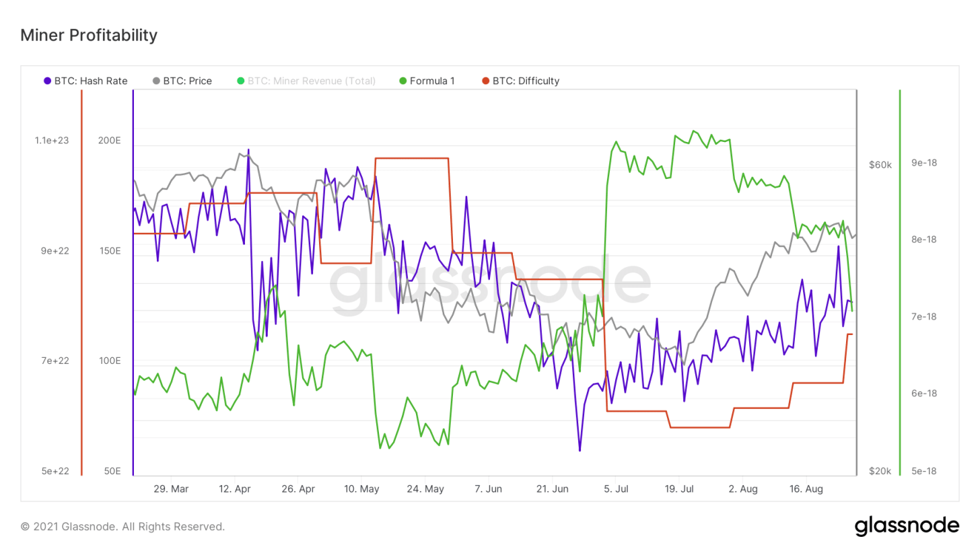Toggle the Formula 1 legend text
The height and width of the screenshot is (551, 980).
pos(432,81)
